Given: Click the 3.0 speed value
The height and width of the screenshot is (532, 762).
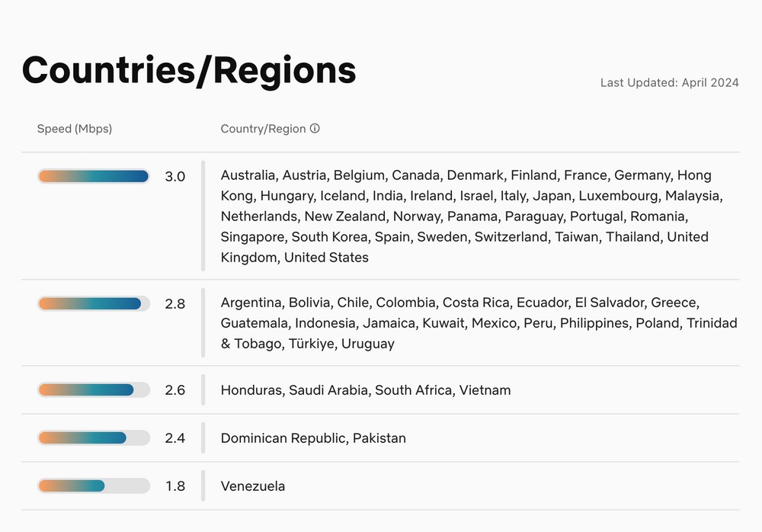Looking at the screenshot, I should pyautogui.click(x=175, y=176).
